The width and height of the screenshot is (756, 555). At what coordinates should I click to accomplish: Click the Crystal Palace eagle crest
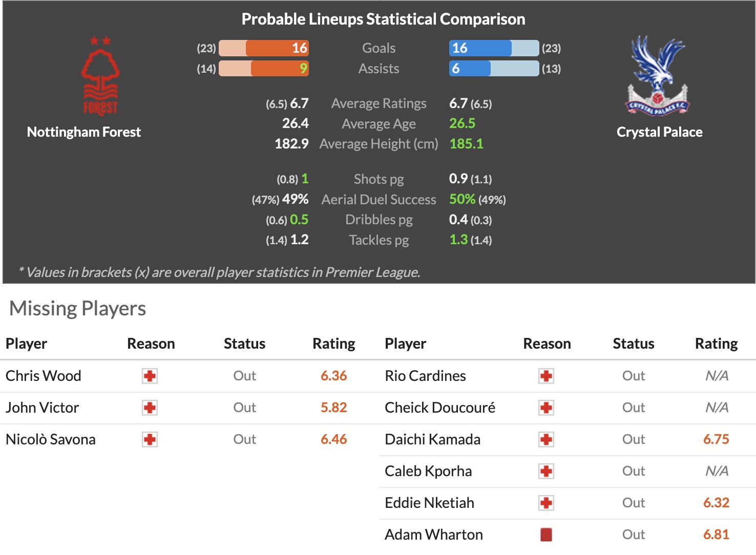(x=658, y=76)
